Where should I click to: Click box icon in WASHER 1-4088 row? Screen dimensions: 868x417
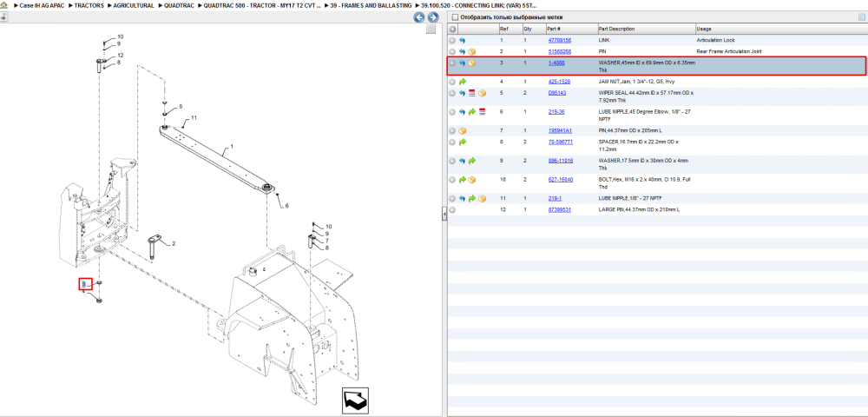click(472, 63)
